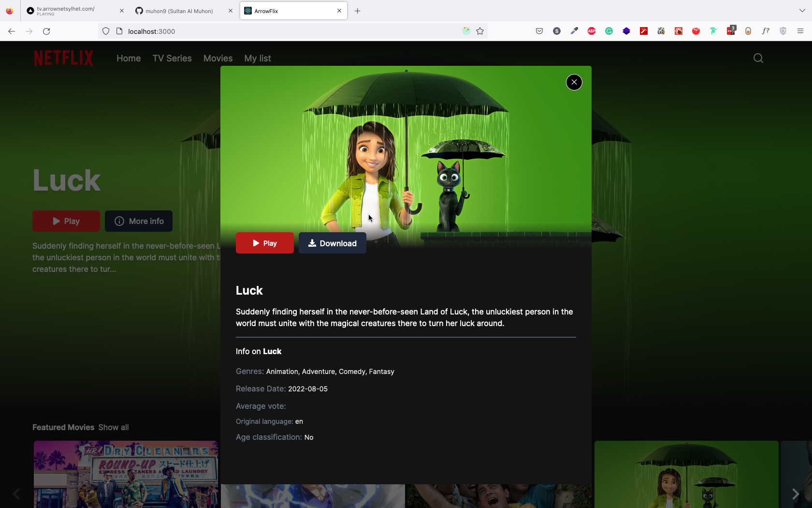Screen dimensions: 812x508
Task: Open the Adblock Plus extension
Action: coord(592,31)
